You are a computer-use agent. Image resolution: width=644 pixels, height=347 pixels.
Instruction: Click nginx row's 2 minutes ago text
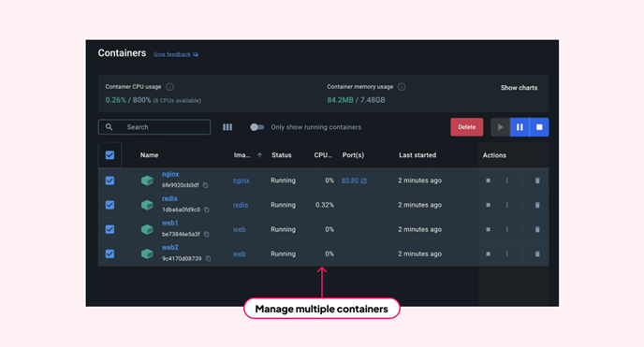[x=419, y=181]
